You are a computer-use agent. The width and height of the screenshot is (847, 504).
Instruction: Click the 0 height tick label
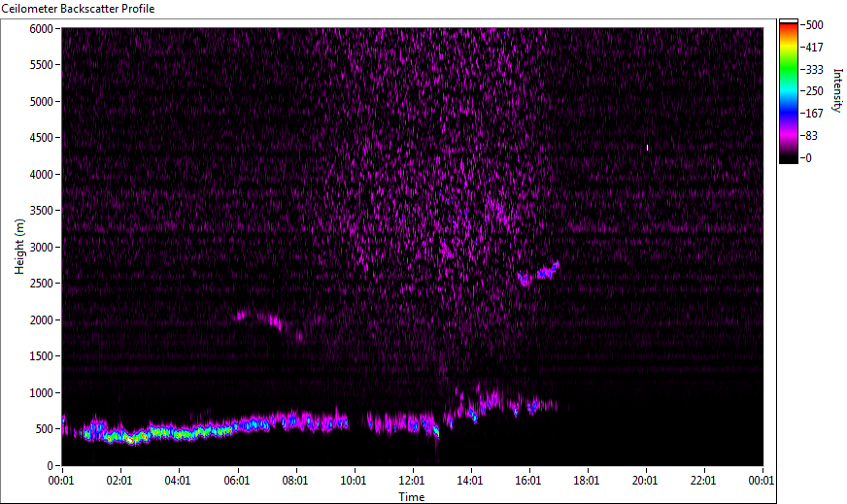pyautogui.click(x=51, y=466)
